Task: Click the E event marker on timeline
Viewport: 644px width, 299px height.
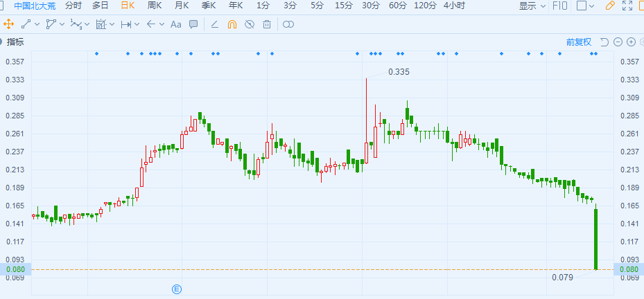Action: (177, 288)
